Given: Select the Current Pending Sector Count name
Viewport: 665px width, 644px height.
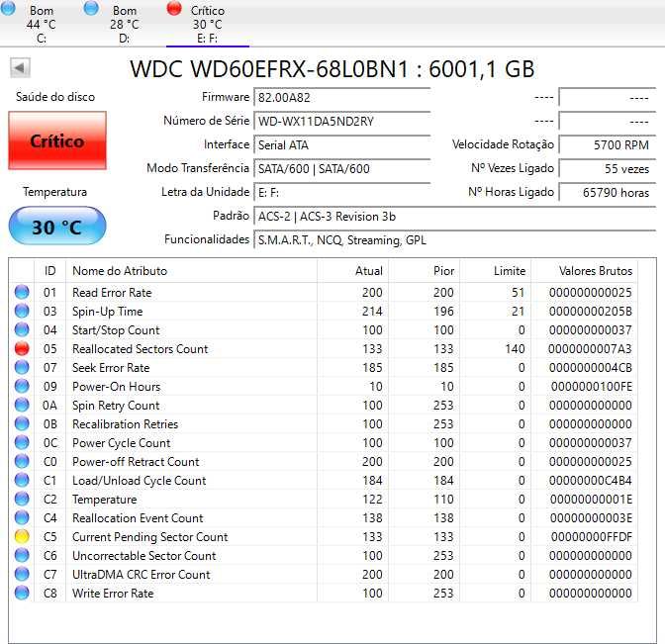Looking at the screenshot, I should (149, 537).
